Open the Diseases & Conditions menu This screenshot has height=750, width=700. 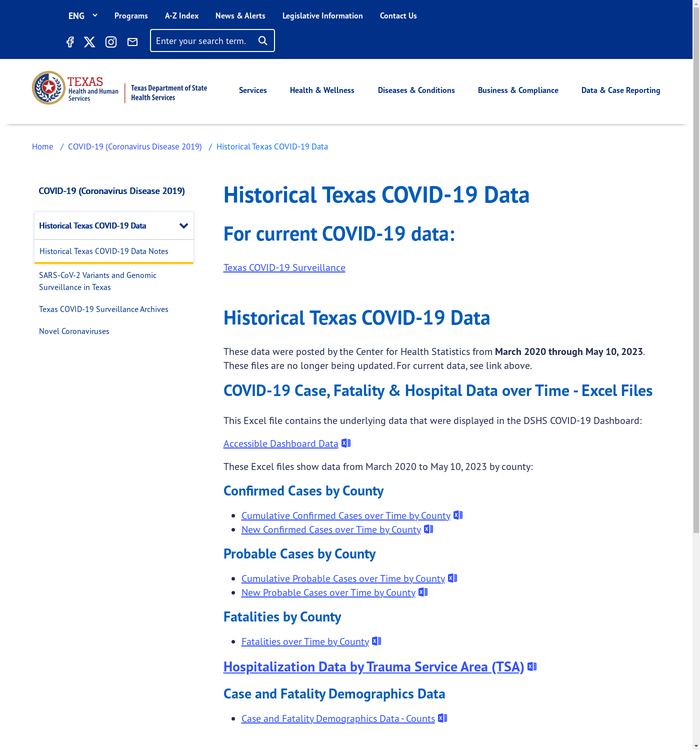[x=416, y=90]
